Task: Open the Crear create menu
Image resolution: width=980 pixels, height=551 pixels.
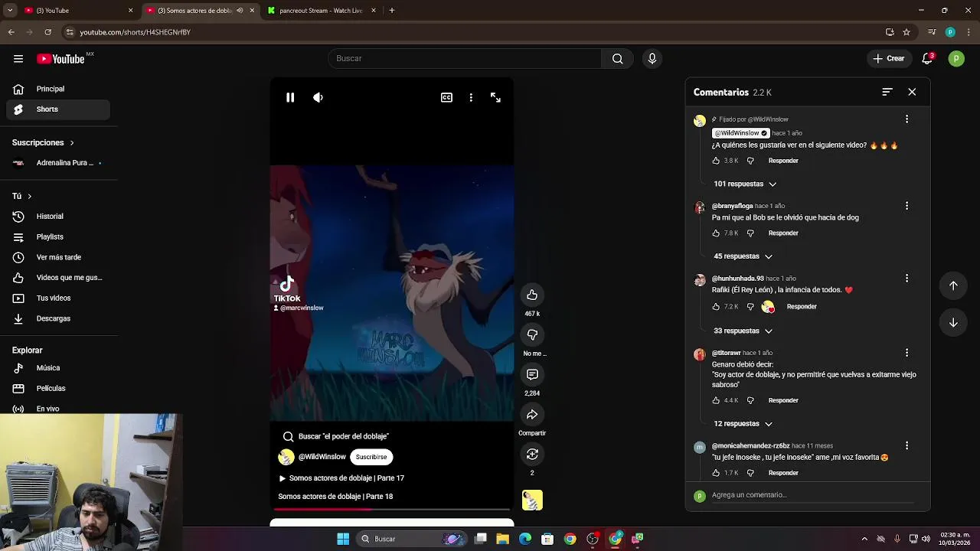Action: (x=889, y=58)
